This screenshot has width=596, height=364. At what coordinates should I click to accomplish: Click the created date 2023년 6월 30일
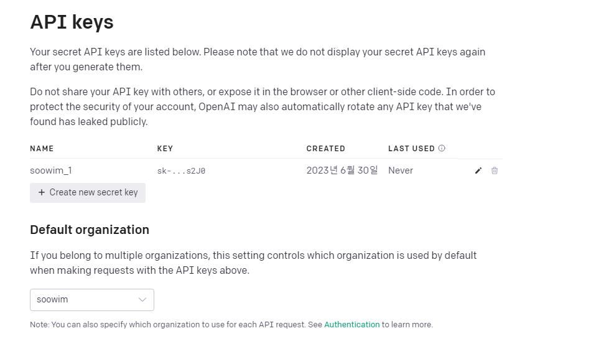342,170
